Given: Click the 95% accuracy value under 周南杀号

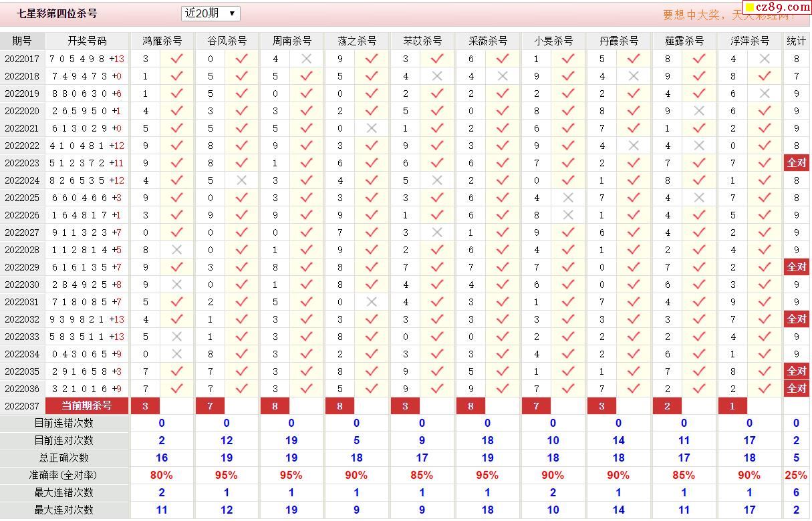Looking at the screenshot, I should (291, 476).
